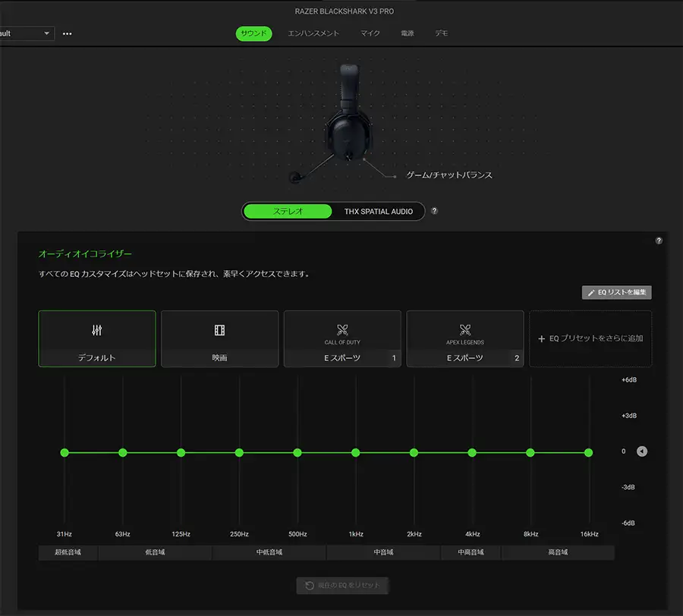
Task: Click the arrow marker at 0 dB
Action: 641,451
